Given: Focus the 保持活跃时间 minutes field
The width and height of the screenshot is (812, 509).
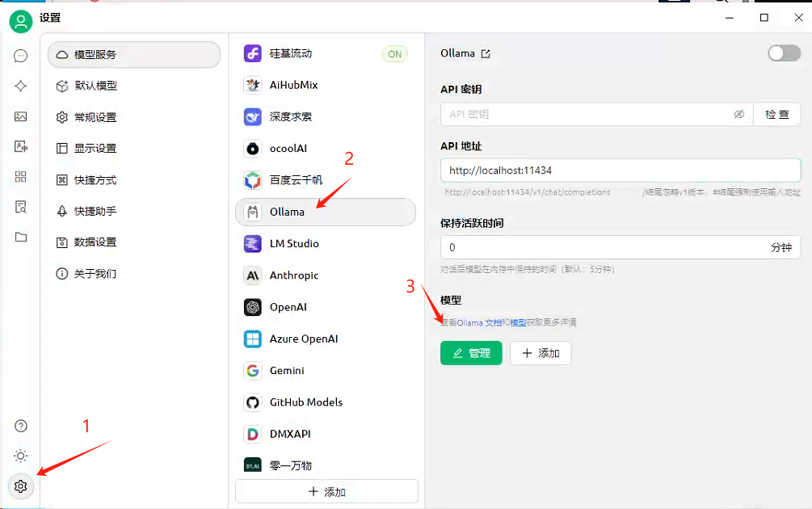Looking at the screenshot, I should click(621, 247).
